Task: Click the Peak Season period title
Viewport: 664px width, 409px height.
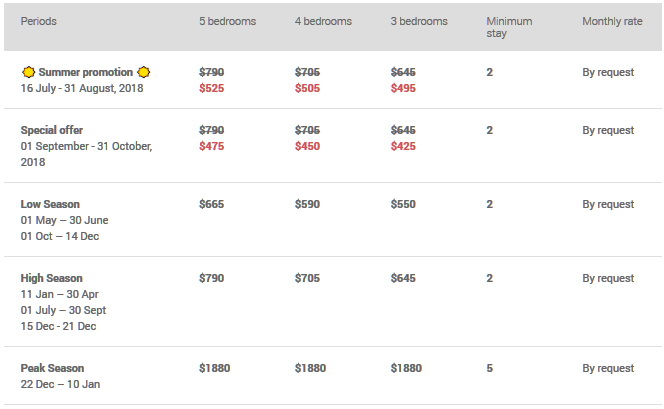Action: tap(52, 368)
